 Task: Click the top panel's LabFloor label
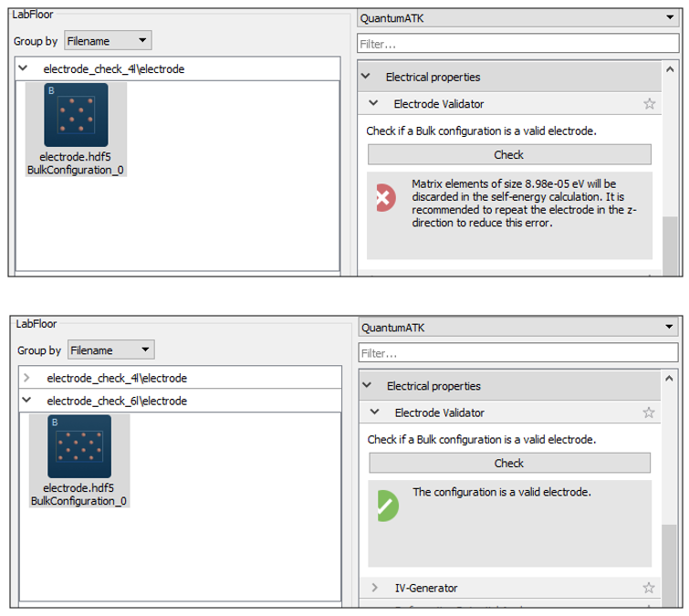tap(33, 15)
